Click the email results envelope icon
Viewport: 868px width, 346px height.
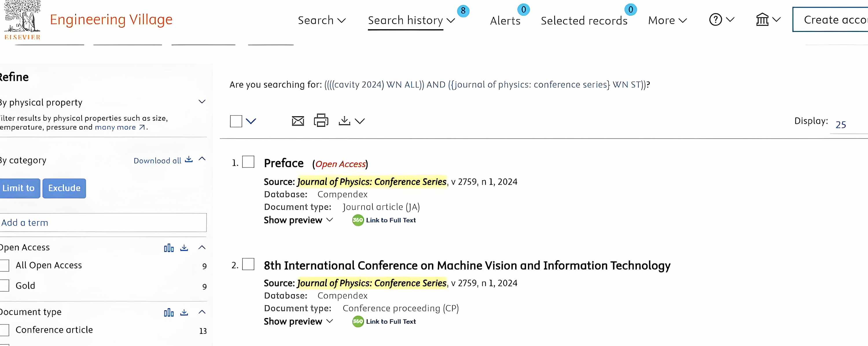297,121
